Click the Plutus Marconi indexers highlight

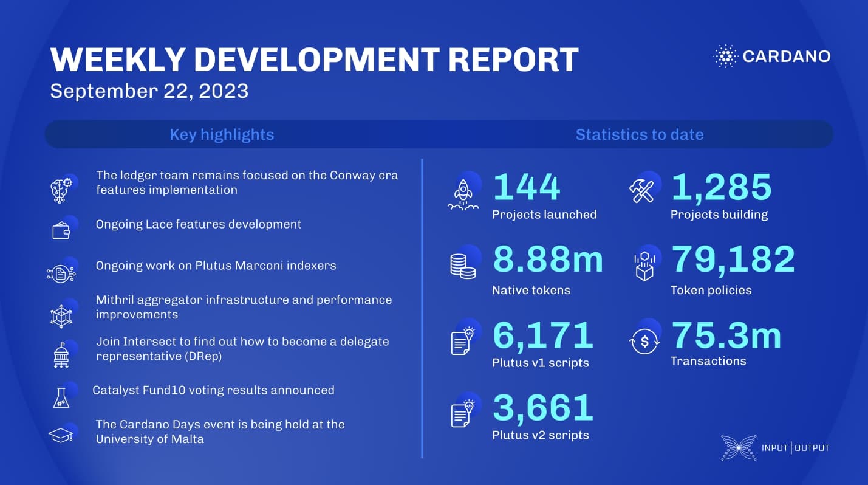click(216, 266)
